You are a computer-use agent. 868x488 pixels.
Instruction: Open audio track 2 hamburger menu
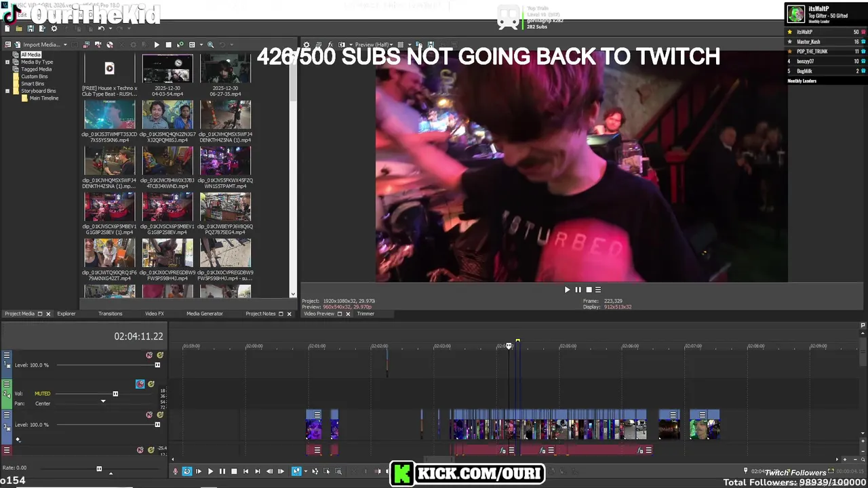pyautogui.click(x=7, y=384)
